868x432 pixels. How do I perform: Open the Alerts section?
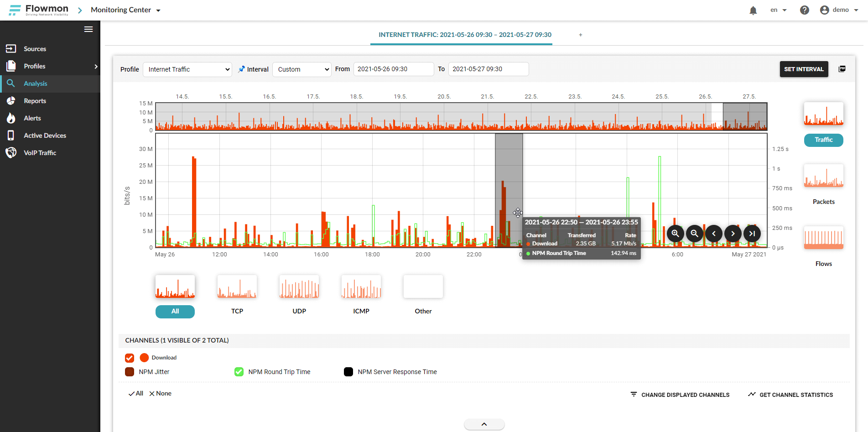pyautogui.click(x=32, y=118)
